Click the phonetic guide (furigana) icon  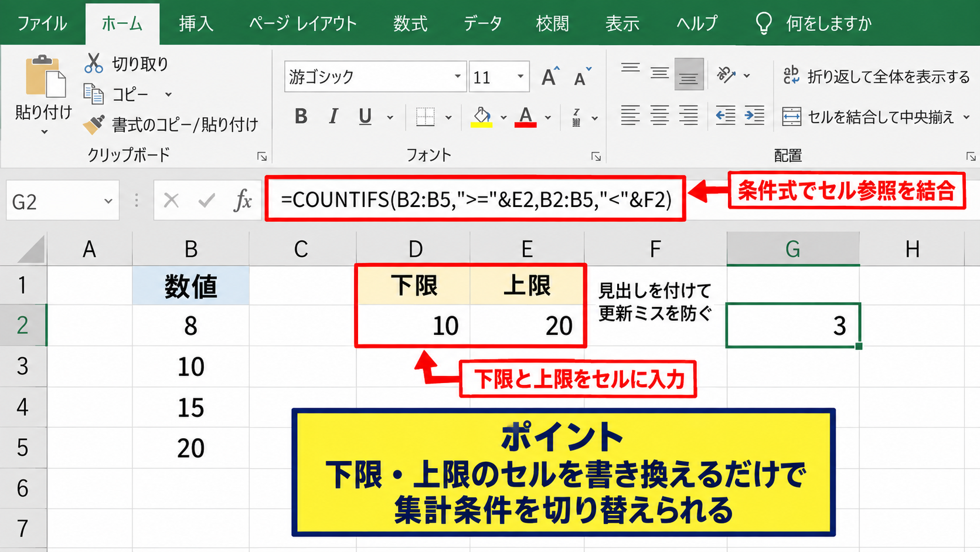576,117
